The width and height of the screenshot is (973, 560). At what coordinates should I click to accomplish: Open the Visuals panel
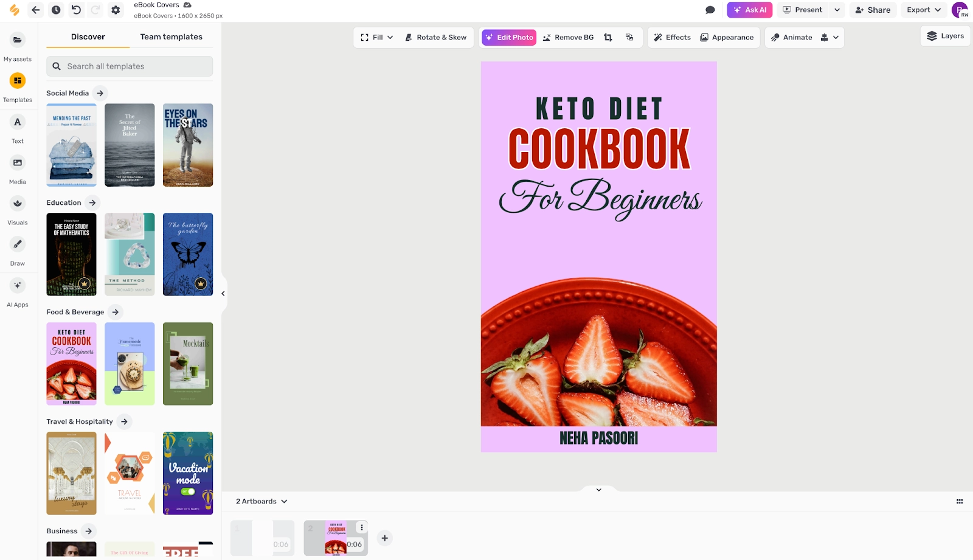click(18, 204)
